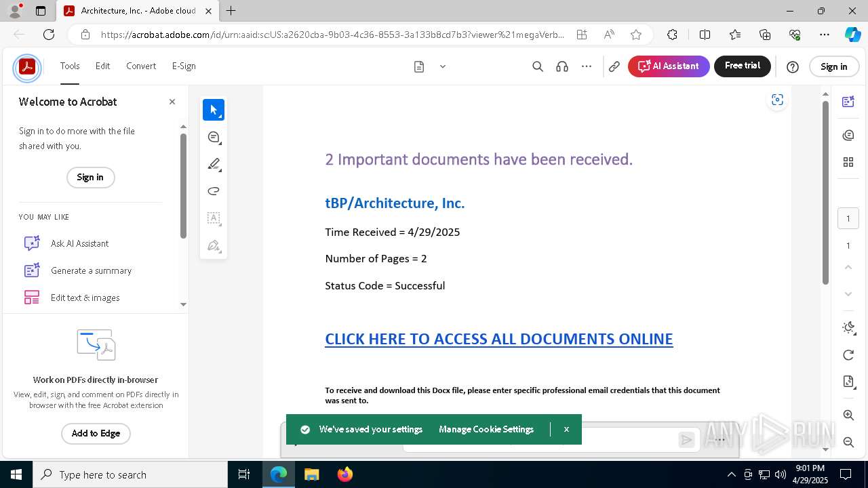Click Sign in in the Welcome panel
This screenshot has width=868, height=488.
click(x=90, y=178)
